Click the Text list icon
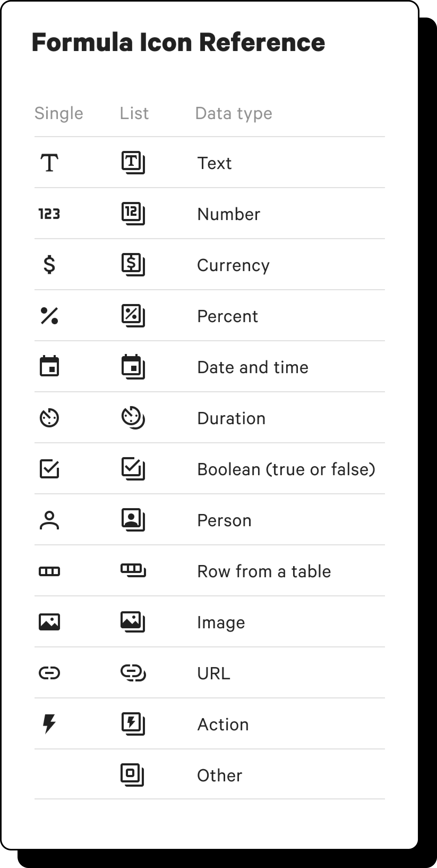 (x=133, y=163)
